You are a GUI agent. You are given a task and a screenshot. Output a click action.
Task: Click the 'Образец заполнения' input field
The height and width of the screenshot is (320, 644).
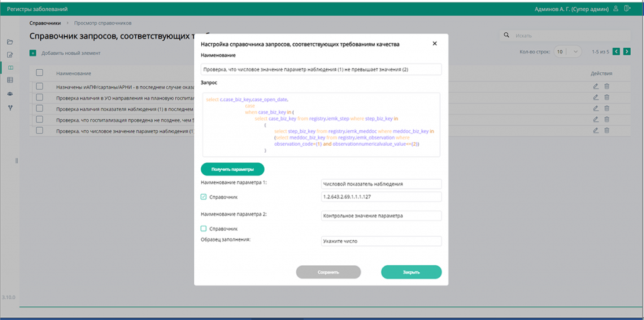pos(381,241)
